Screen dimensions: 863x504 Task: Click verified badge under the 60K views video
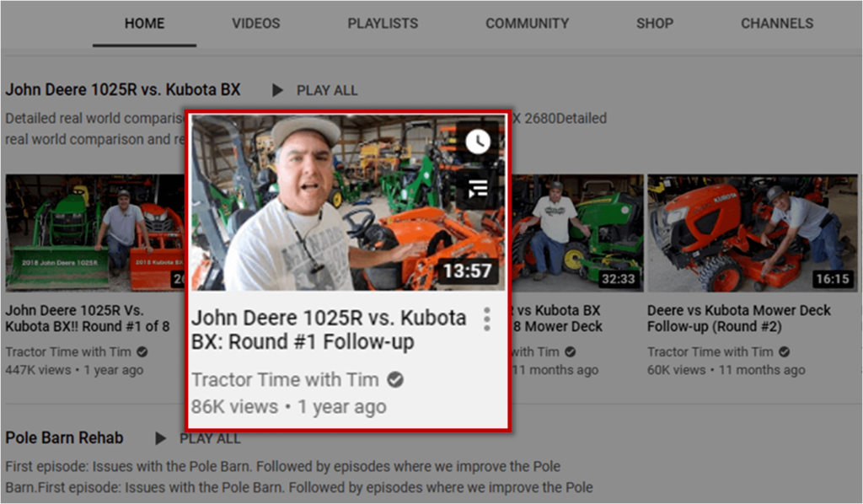785,351
